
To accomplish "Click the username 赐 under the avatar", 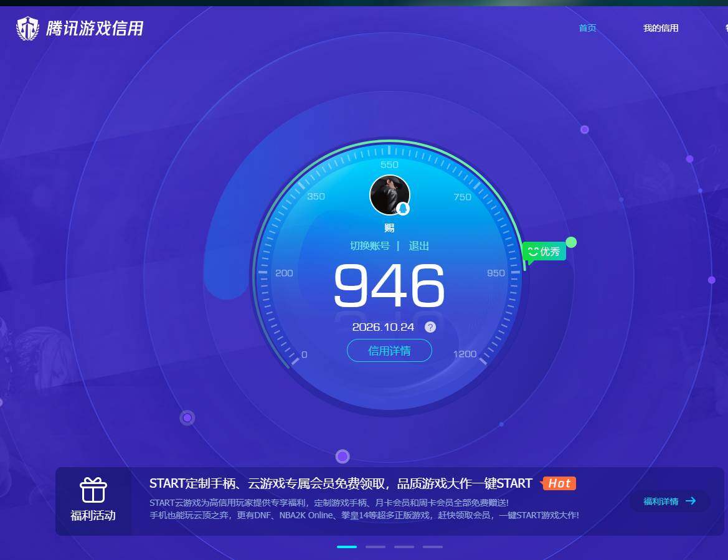I will point(390,228).
